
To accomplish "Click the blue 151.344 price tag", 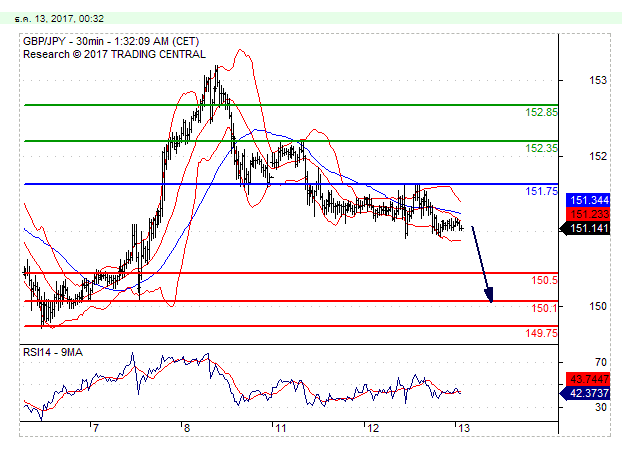I will [588, 200].
